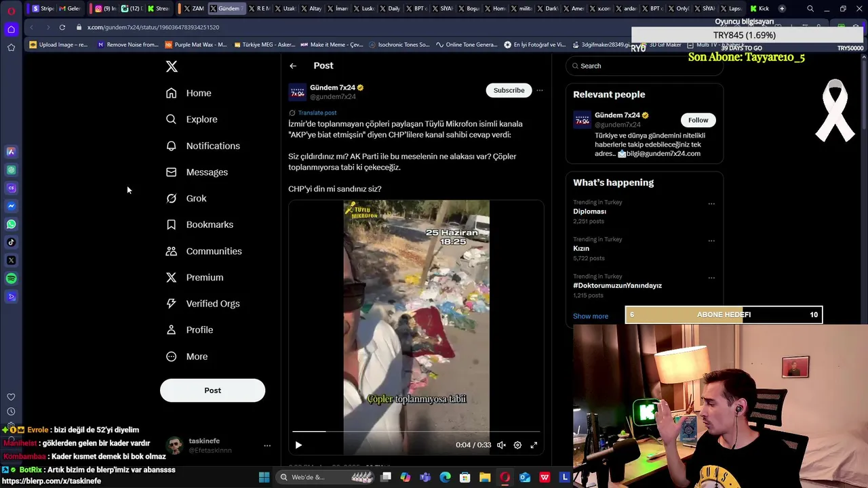Switch to the Stripe browser tab
Viewport: 868px width, 488px height.
pyautogui.click(x=43, y=9)
